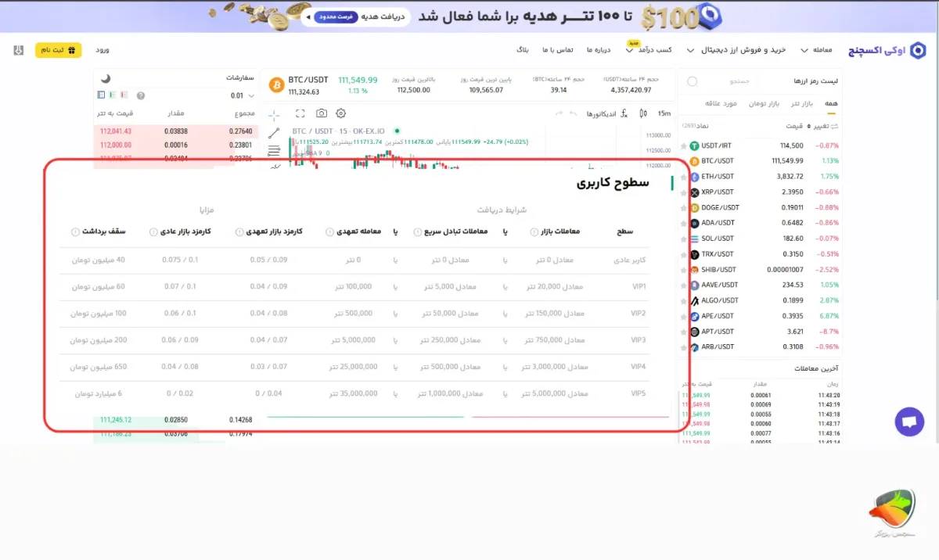Favorite ADA/USDT with its star
This screenshot has height=560, width=939.
[683, 223]
